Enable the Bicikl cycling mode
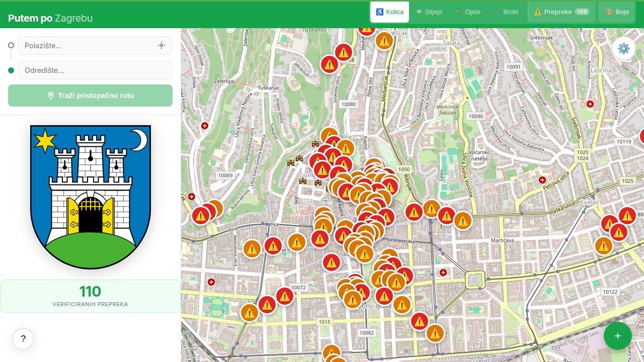The width and height of the screenshot is (644, 362). pos(506,12)
